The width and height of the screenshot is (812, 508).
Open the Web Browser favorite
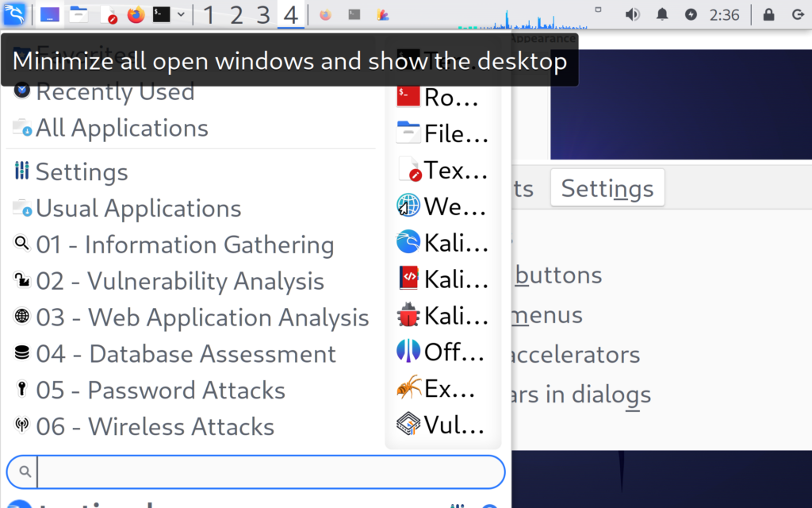[441, 206]
